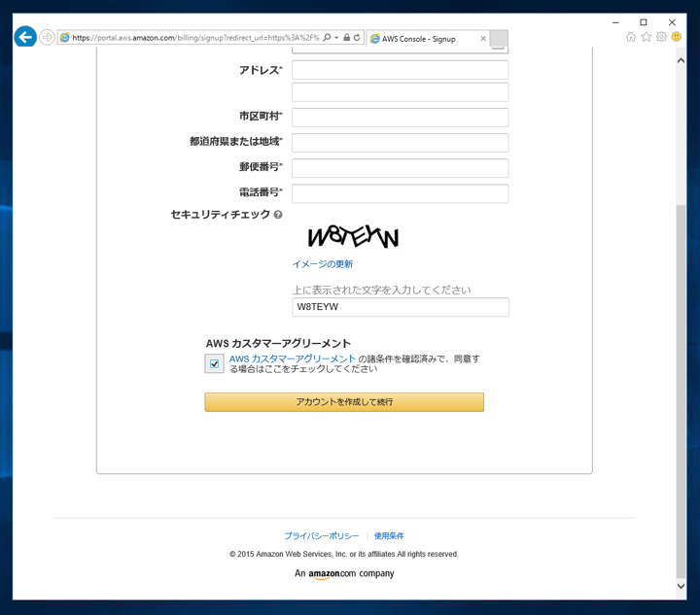Viewport: 700px width, 615px height.
Task: Close the AWS Console - Signup tab
Action: click(483, 39)
